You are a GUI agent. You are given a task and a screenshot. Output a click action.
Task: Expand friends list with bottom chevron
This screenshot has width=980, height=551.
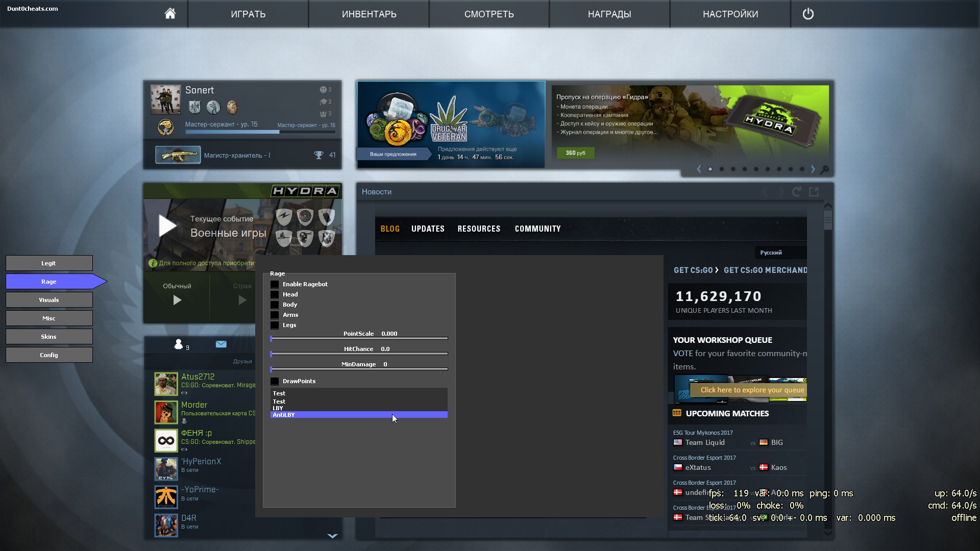[332, 536]
